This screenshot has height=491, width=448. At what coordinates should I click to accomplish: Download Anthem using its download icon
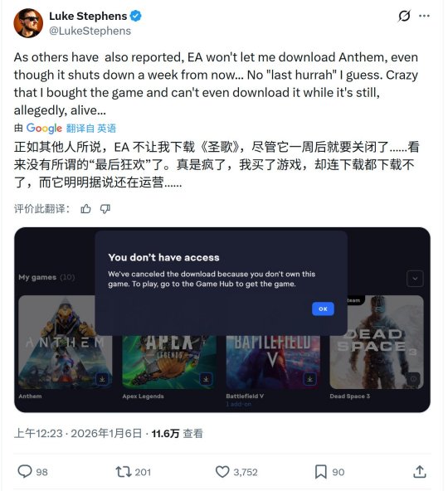(x=102, y=379)
